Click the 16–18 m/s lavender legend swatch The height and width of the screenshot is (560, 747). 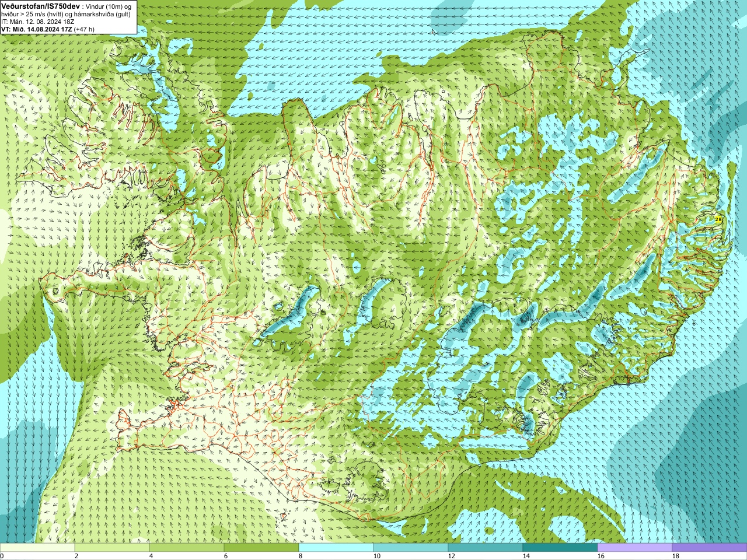pos(635,548)
